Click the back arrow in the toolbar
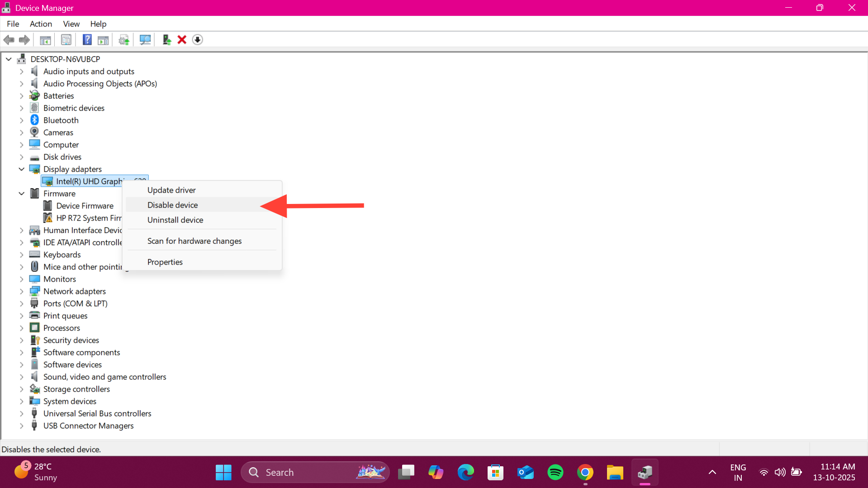Viewport: 868px width, 488px height. pyautogui.click(x=9, y=40)
